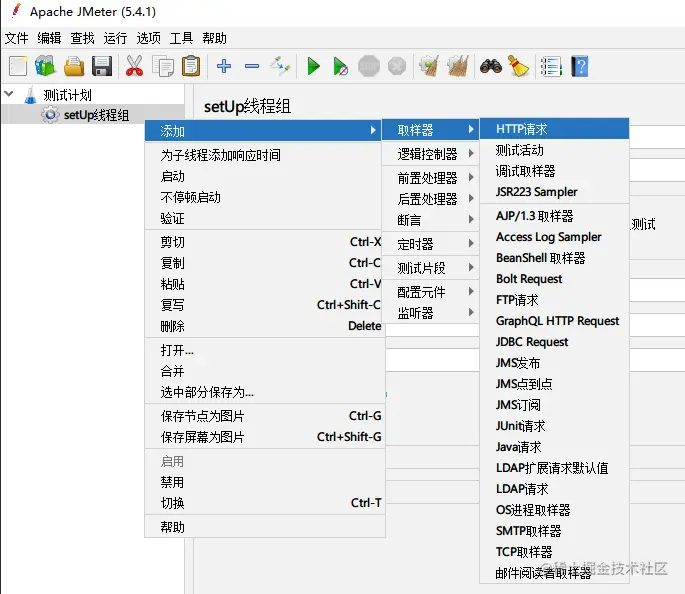The height and width of the screenshot is (594, 685).
Task: Open the 查找 menu
Action: pos(83,38)
